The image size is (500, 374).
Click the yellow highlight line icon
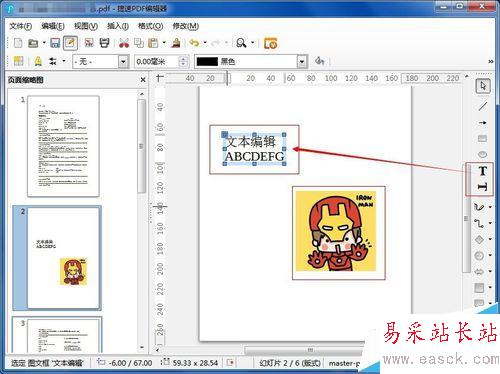click(x=38, y=61)
